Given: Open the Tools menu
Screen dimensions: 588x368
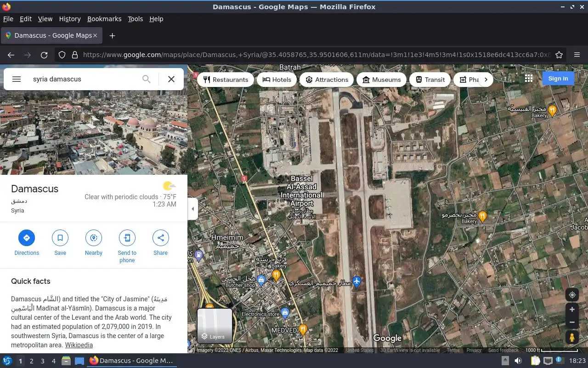Looking at the screenshot, I should pyautogui.click(x=136, y=19).
